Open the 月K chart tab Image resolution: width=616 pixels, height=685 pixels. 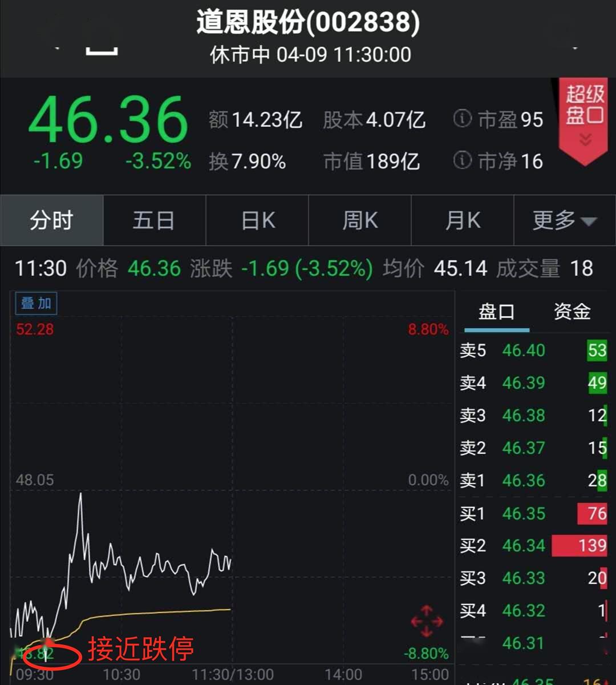[463, 220]
